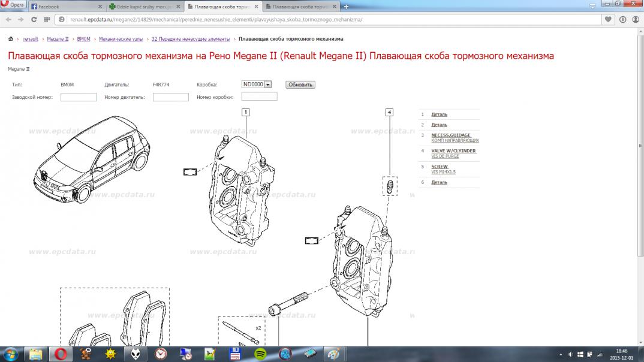The width and height of the screenshot is (644, 362).
Task: Open the BM0M breadcrumb link
Action: click(x=83, y=39)
